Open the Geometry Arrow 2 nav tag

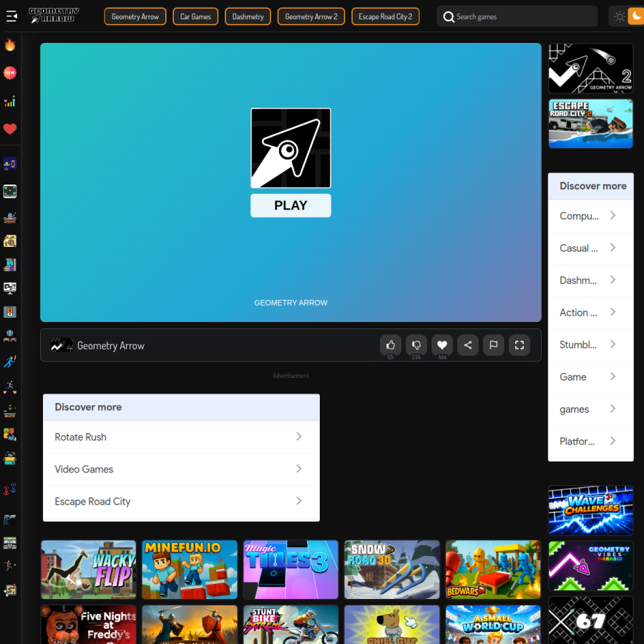[311, 16]
